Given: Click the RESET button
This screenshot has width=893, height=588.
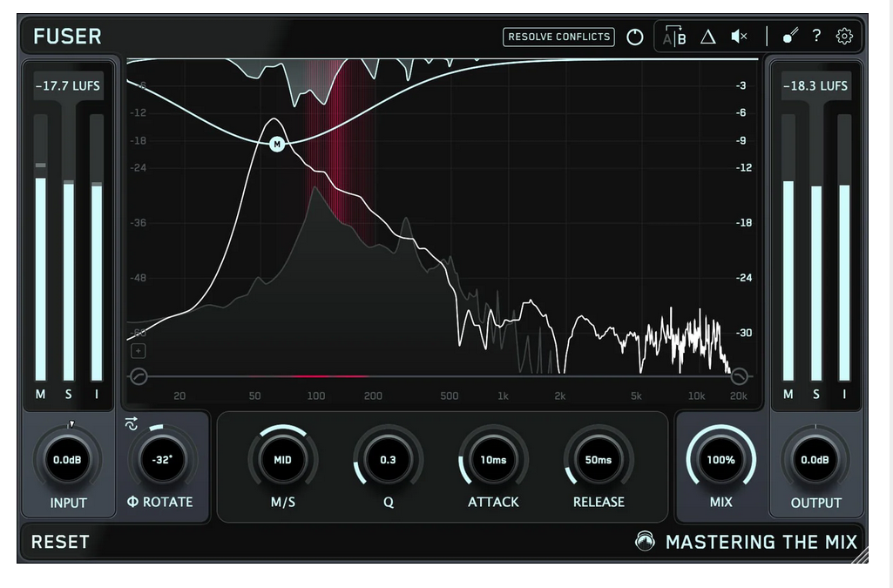Looking at the screenshot, I should (60, 542).
